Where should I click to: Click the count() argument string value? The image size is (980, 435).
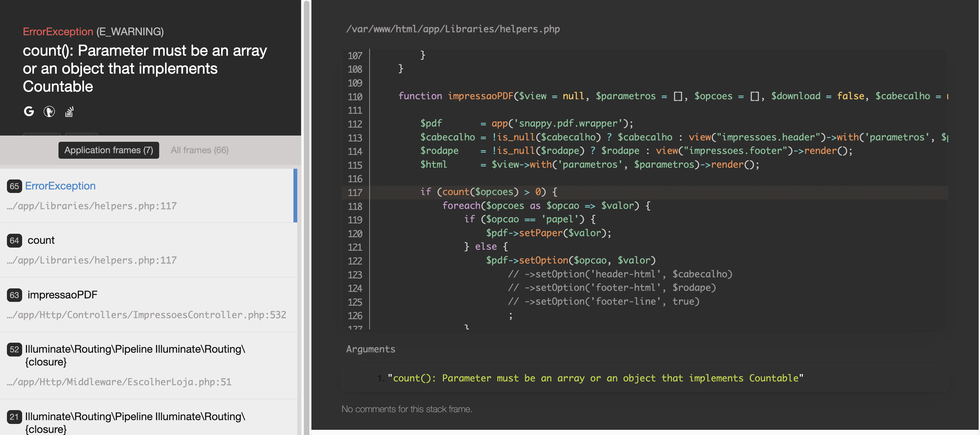[x=595, y=378]
